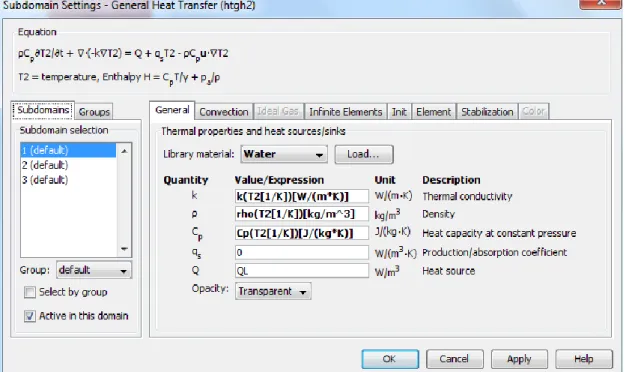Click the Help button

click(584, 359)
